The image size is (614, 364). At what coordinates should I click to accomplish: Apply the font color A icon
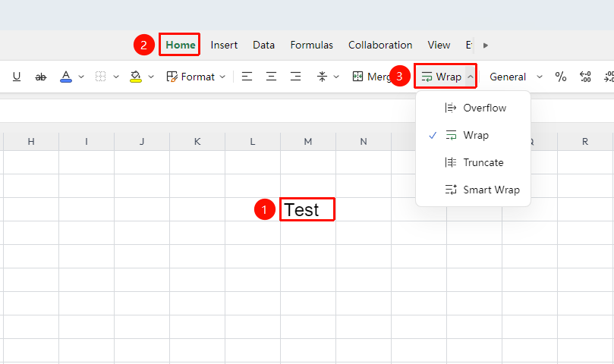66,77
